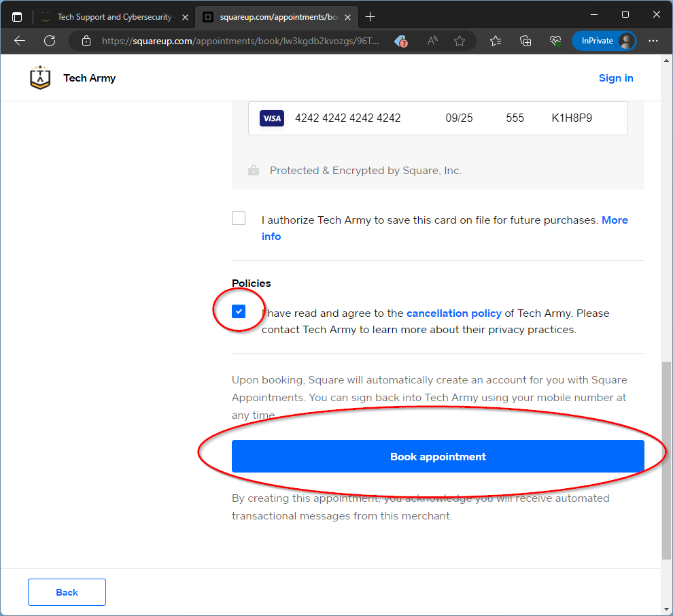The image size is (673, 616).
Task: Close the squareup.com appointments tab
Action: pos(347,17)
